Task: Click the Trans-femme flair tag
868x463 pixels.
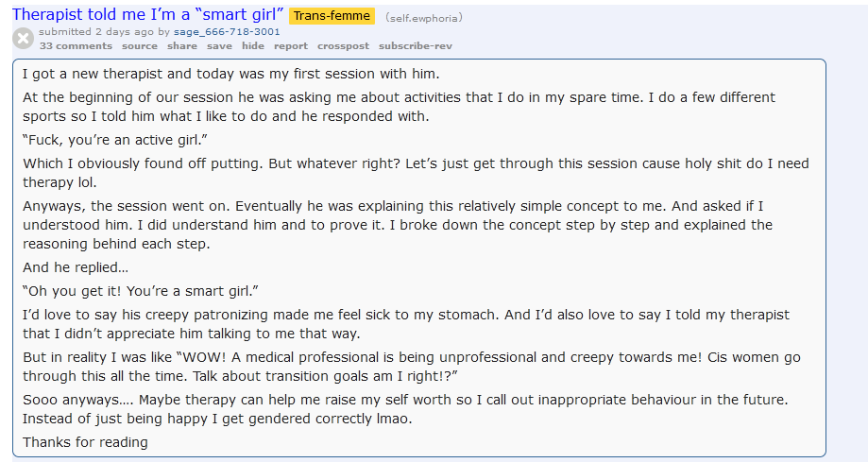Action: pyautogui.click(x=332, y=16)
